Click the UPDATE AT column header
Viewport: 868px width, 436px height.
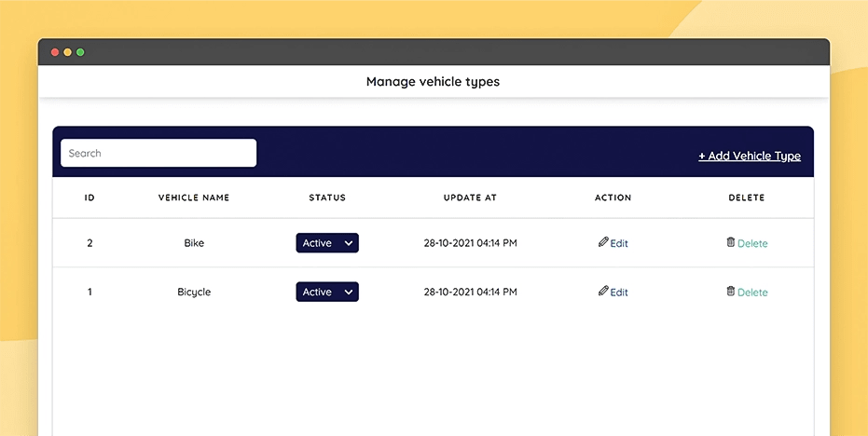tap(470, 198)
